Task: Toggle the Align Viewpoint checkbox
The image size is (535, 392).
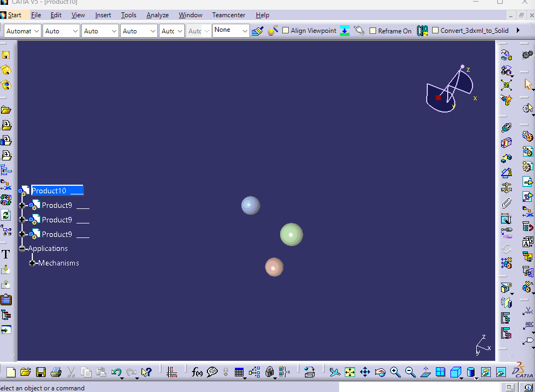Action: [286, 30]
